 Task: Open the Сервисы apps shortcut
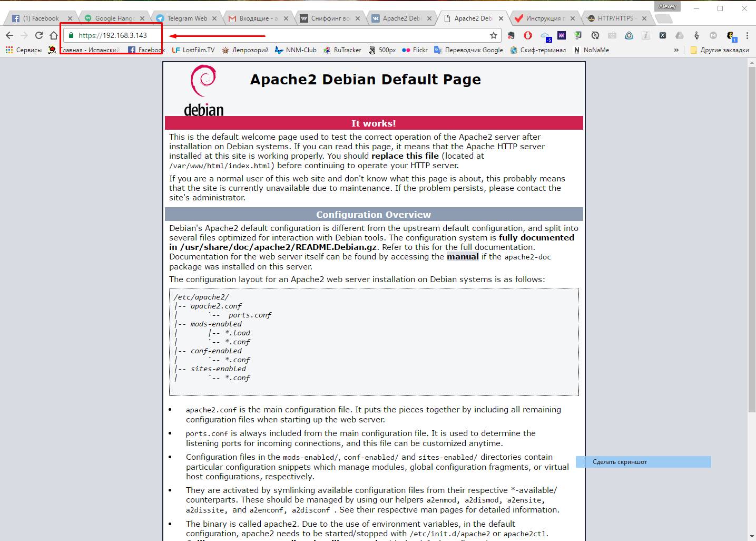(24, 50)
